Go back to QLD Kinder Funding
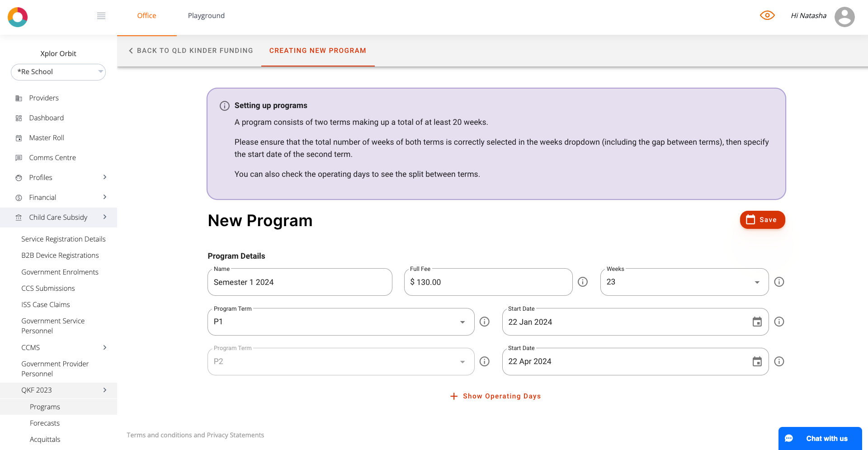 coord(191,51)
